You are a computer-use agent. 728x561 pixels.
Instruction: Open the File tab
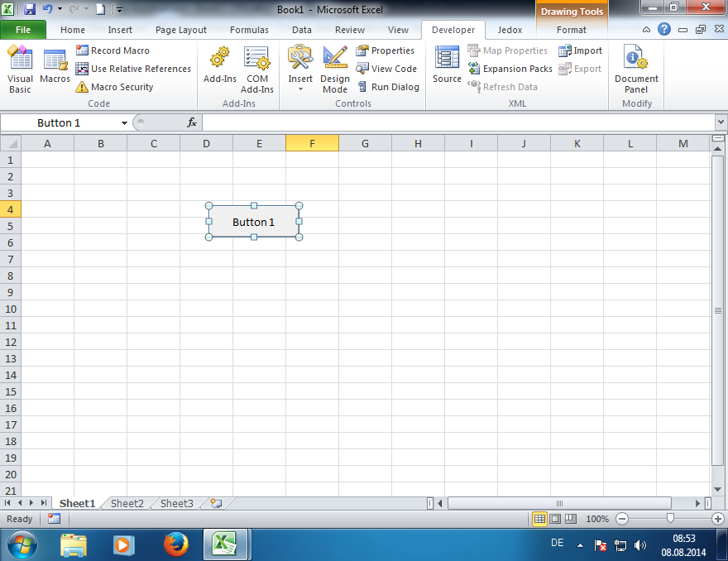[23, 30]
